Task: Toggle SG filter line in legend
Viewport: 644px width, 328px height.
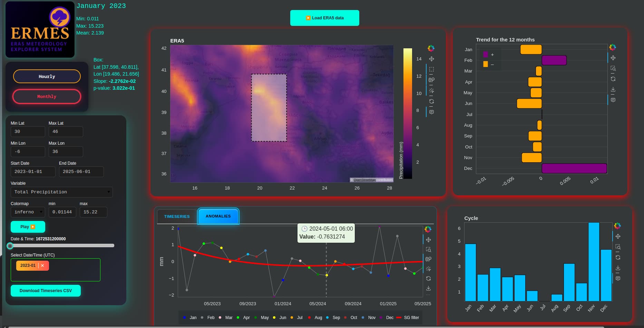Action: point(408,318)
